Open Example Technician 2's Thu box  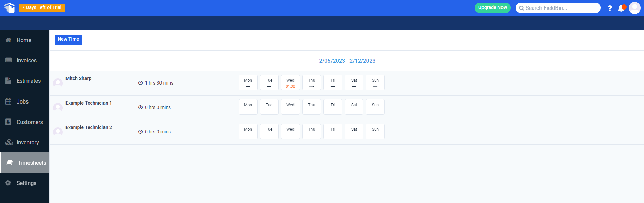tap(311, 131)
